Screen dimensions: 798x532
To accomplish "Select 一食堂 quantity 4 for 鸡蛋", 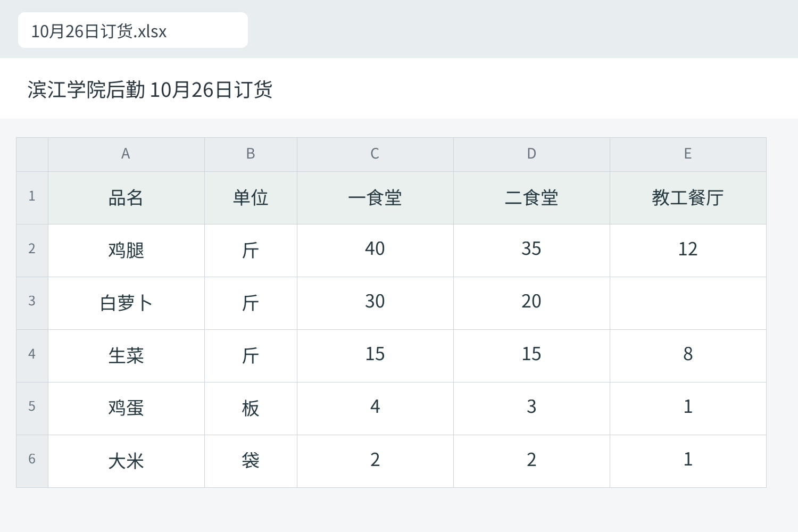I will click(x=375, y=409).
